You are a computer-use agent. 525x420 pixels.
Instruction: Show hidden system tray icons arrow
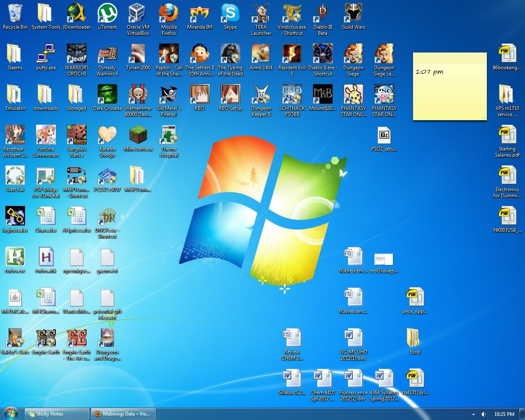click(x=473, y=414)
